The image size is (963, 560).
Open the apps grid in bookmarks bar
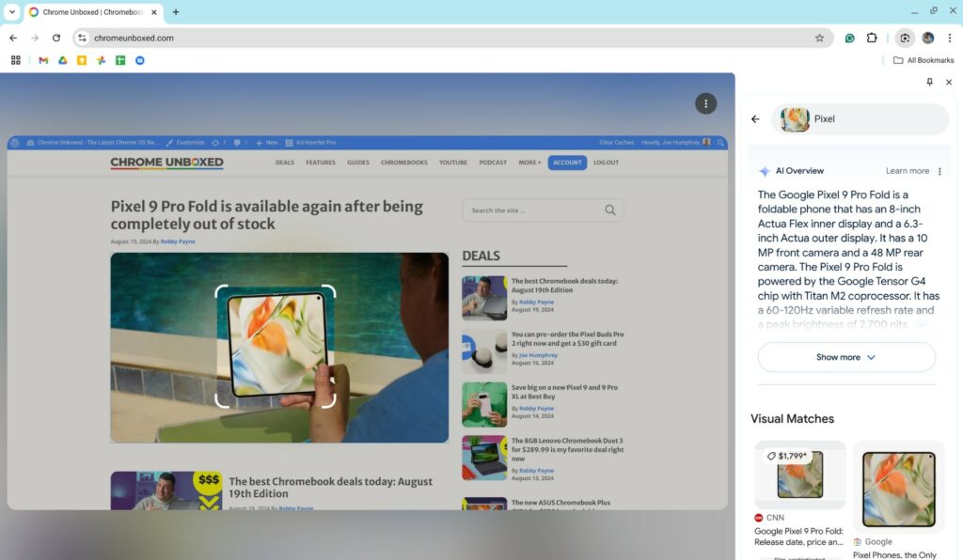[15, 60]
